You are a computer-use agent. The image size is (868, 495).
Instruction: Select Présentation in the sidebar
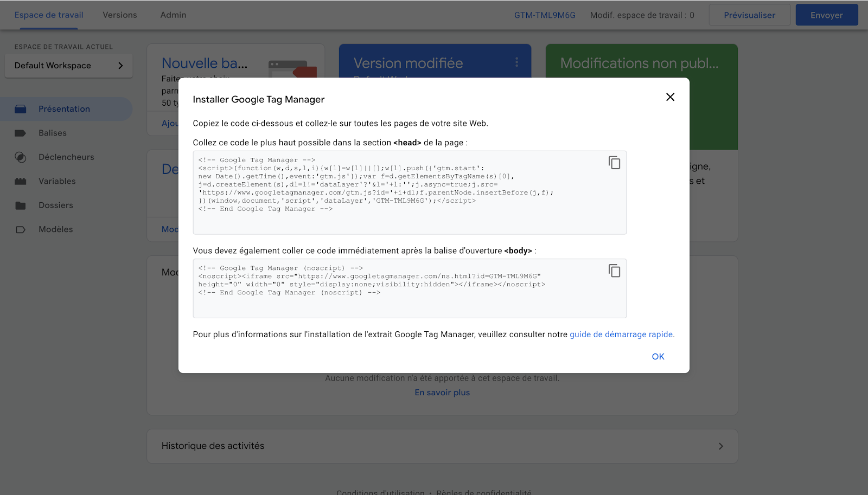66,109
